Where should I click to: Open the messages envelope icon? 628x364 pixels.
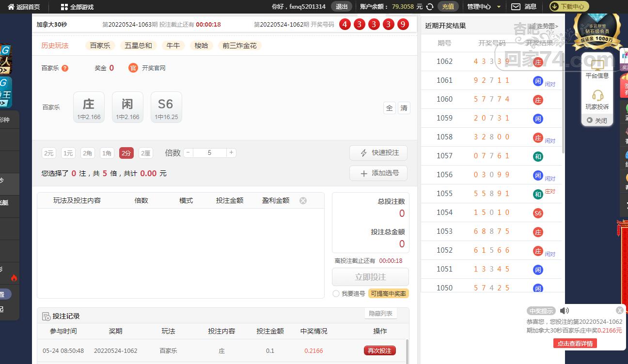(x=516, y=7)
